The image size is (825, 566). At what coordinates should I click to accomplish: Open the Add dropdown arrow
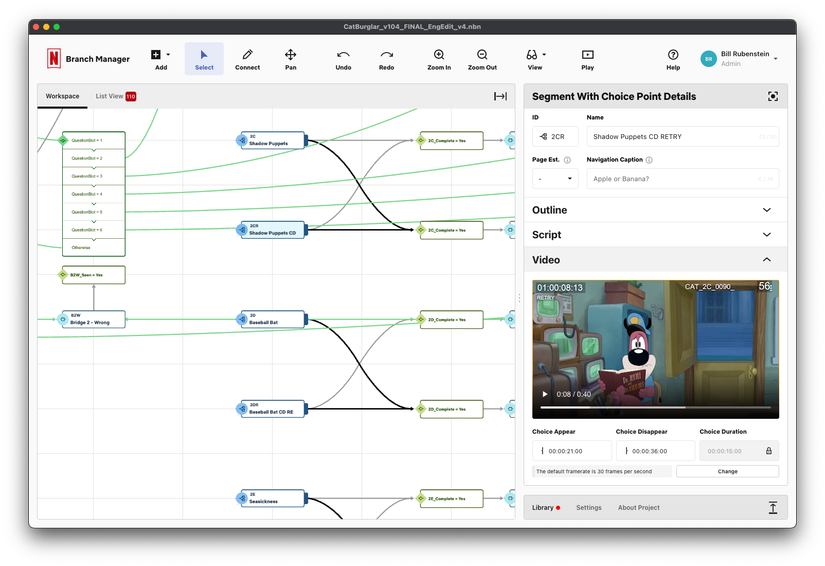[168, 54]
